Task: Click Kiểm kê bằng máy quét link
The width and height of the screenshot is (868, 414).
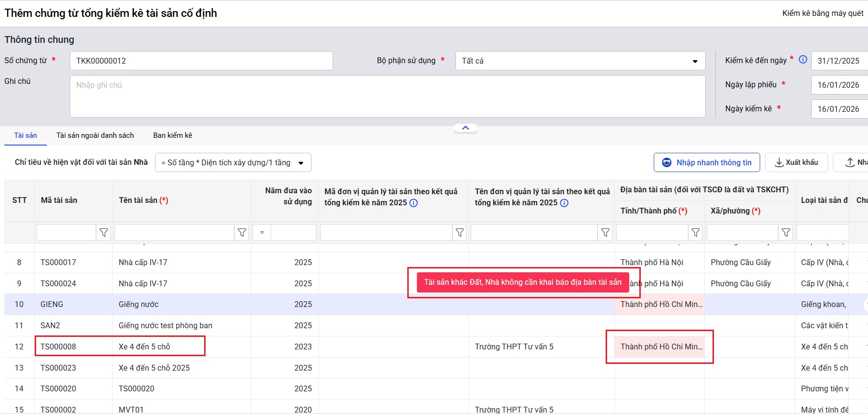Action: coord(822,13)
